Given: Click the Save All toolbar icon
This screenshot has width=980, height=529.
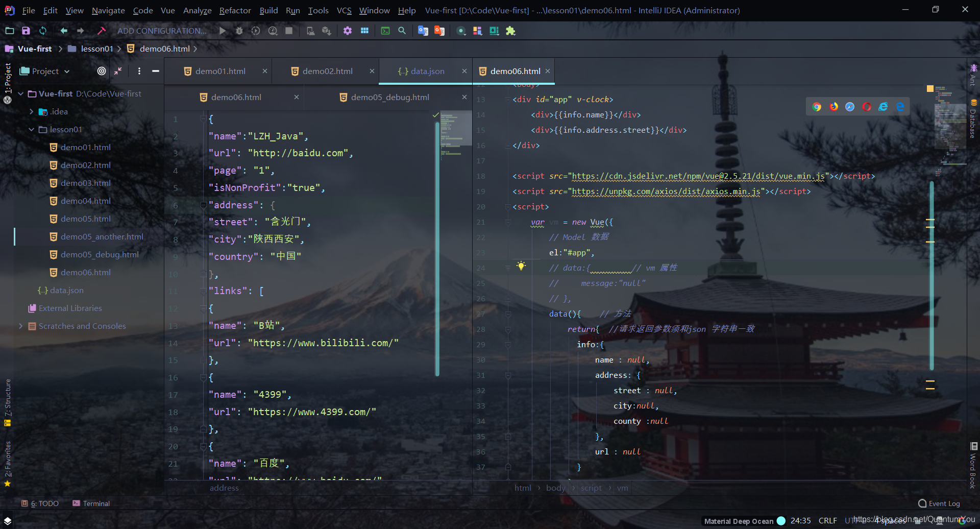Looking at the screenshot, I should pos(26,31).
